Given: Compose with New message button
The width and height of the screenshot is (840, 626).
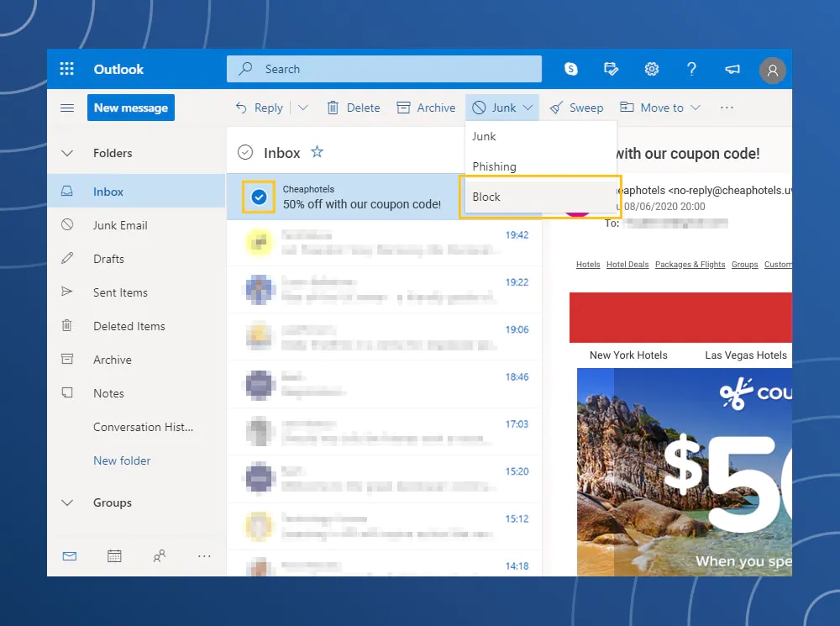Looking at the screenshot, I should pyautogui.click(x=131, y=108).
